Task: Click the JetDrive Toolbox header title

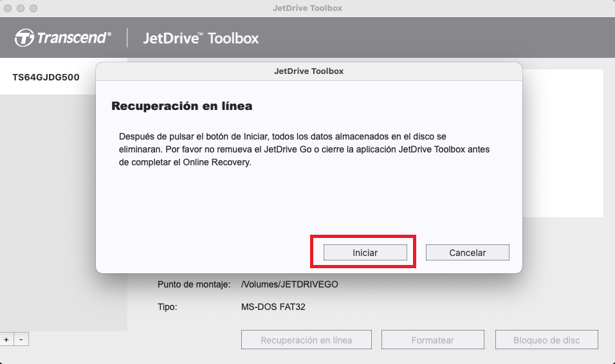Action: (x=201, y=38)
